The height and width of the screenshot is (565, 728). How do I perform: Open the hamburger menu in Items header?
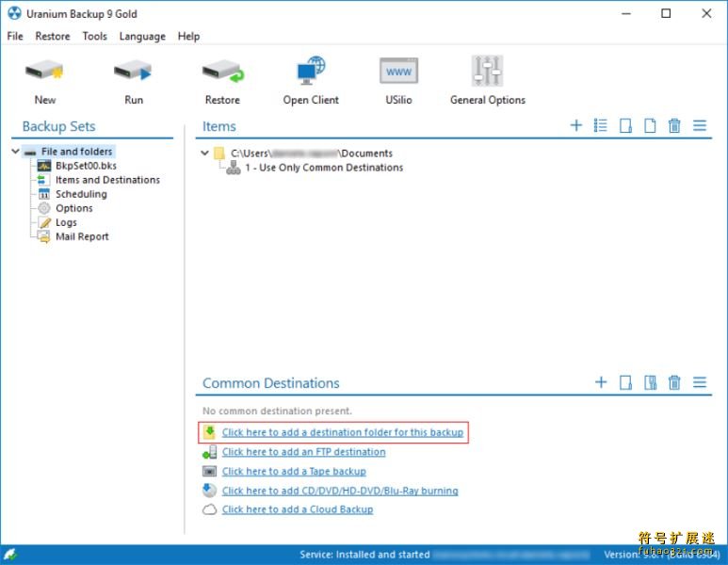(699, 125)
